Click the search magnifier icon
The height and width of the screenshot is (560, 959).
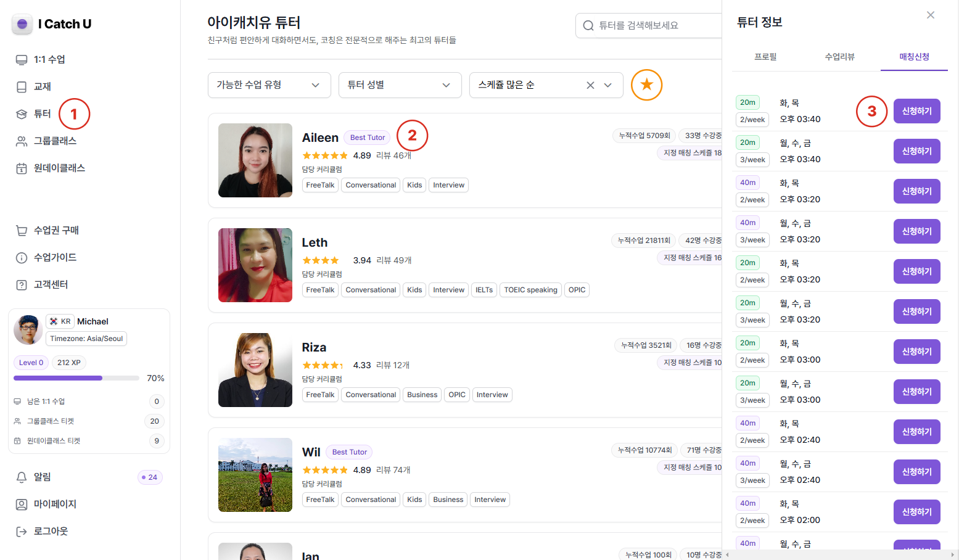tap(588, 25)
